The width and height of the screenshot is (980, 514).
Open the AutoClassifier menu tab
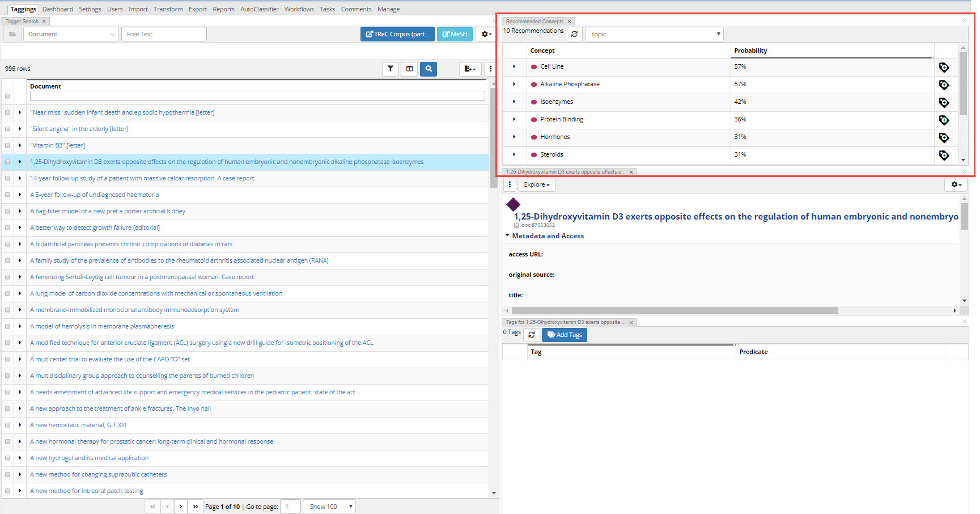pos(259,9)
